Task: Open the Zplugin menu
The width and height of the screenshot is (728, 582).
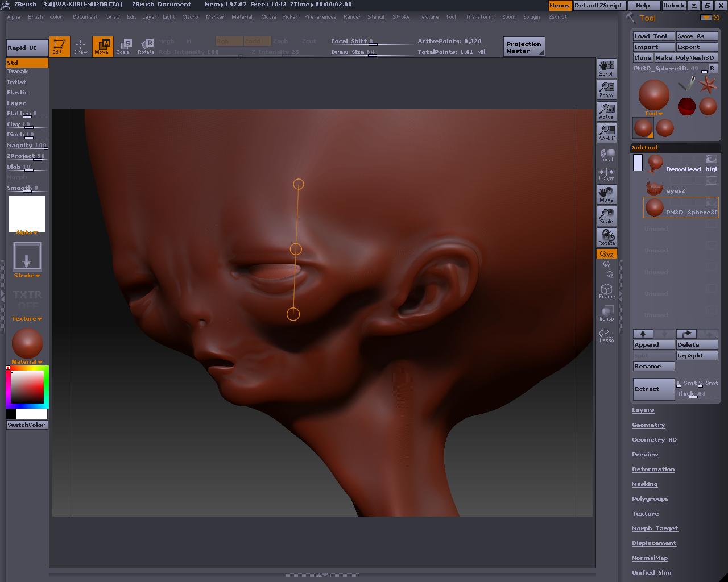Action: 532,17
